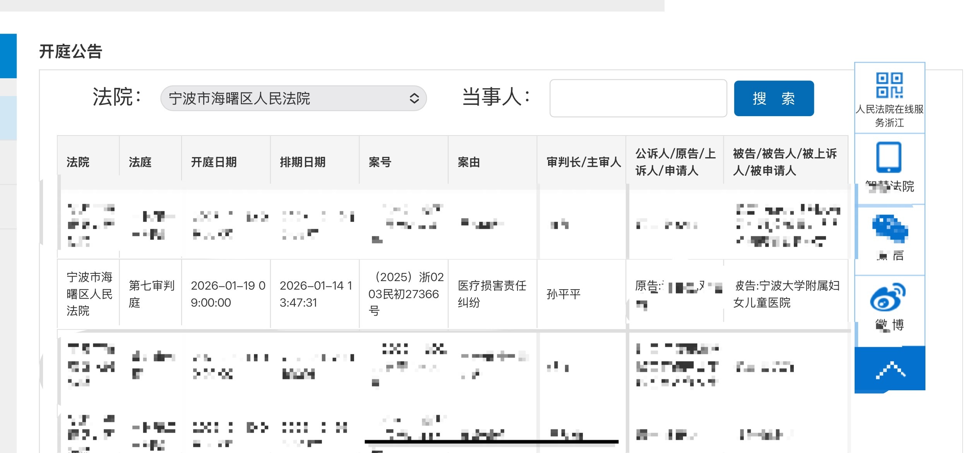This screenshot has width=980, height=453.
Task: Click the 案号 column header
Action: pos(380,162)
